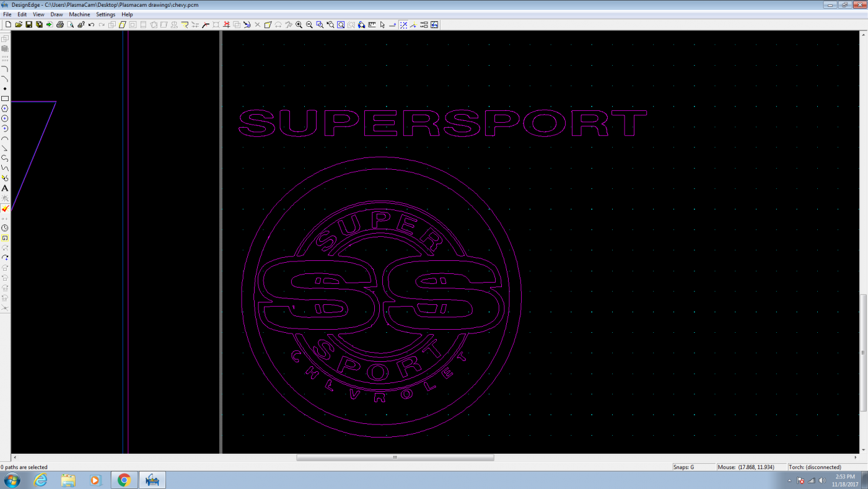Open print preview with the magnifier page icon
This screenshot has height=489, width=868.
click(x=71, y=25)
